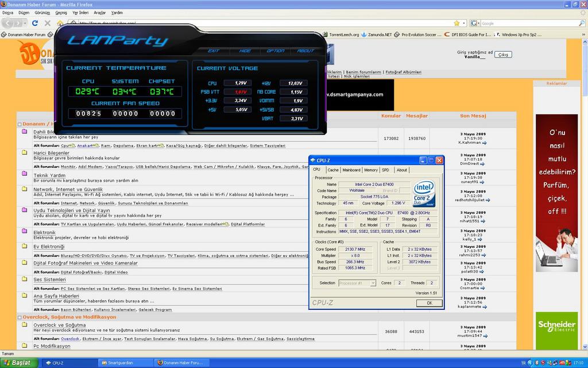The image size is (588, 368).
Task: Click magnifier icon in search box
Action: coord(582,23)
